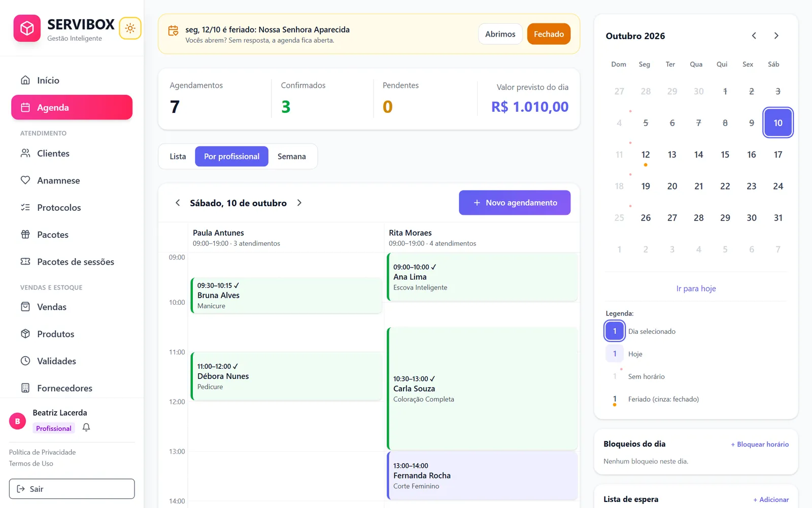Go to next month in calendar

[x=776, y=36]
